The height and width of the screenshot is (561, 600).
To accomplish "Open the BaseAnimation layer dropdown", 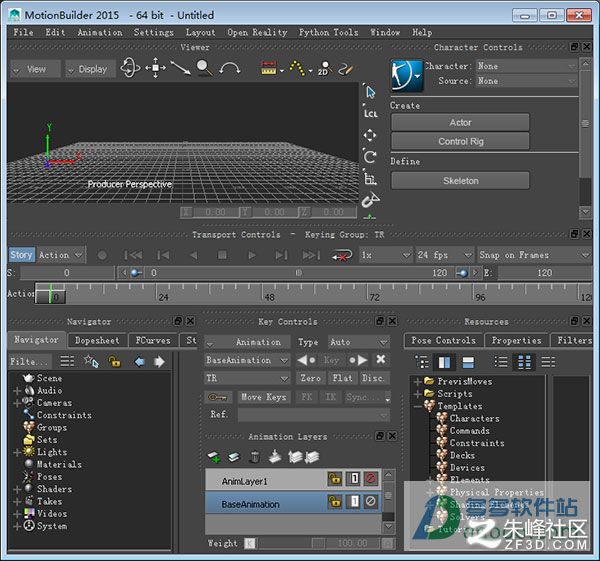I will coord(247,360).
